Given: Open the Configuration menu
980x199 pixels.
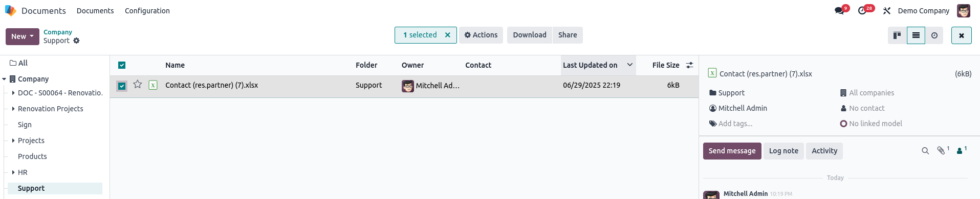Looking at the screenshot, I should [x=147, y=11].
